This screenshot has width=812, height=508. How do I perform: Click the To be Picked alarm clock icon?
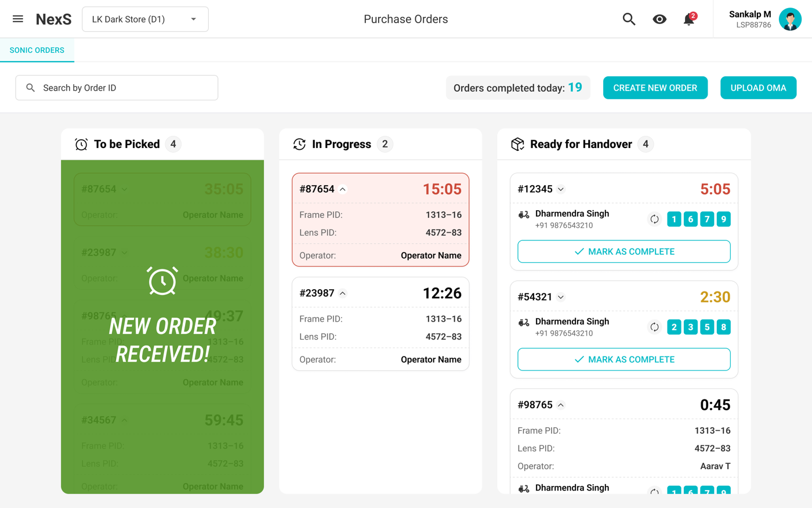pyautogui.click(x=81, y=144)
